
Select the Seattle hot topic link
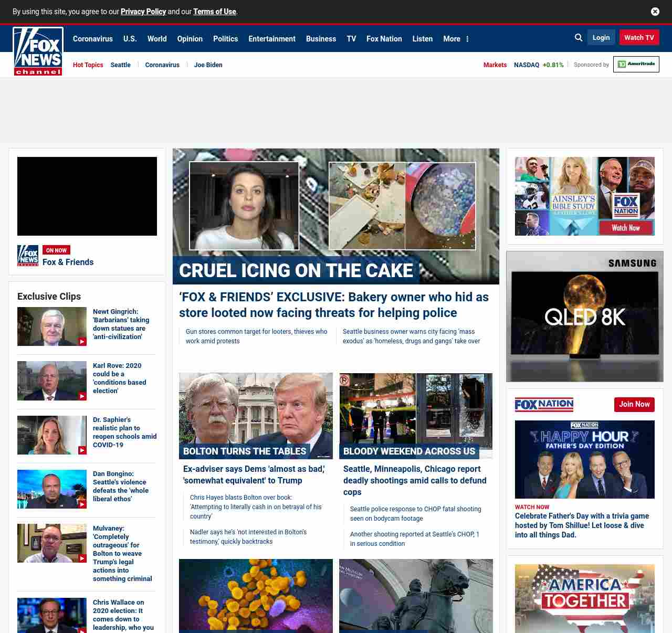(120, 65)
